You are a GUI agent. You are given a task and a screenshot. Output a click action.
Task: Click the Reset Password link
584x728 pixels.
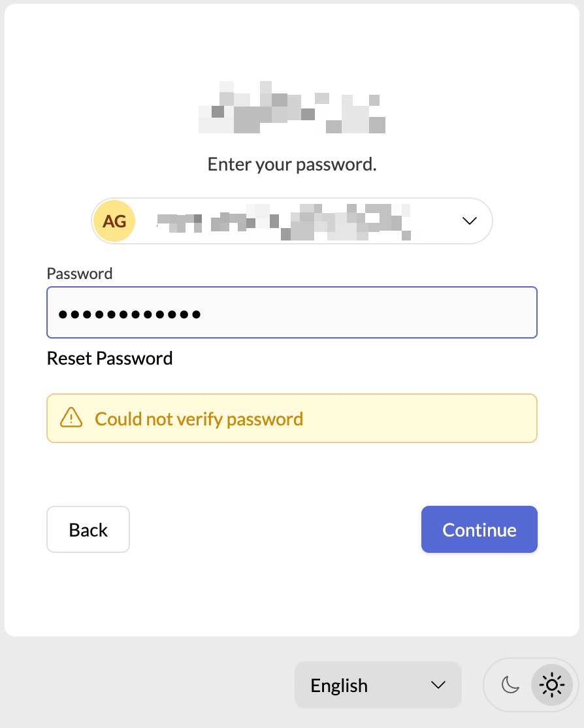(x=110, y=358)
